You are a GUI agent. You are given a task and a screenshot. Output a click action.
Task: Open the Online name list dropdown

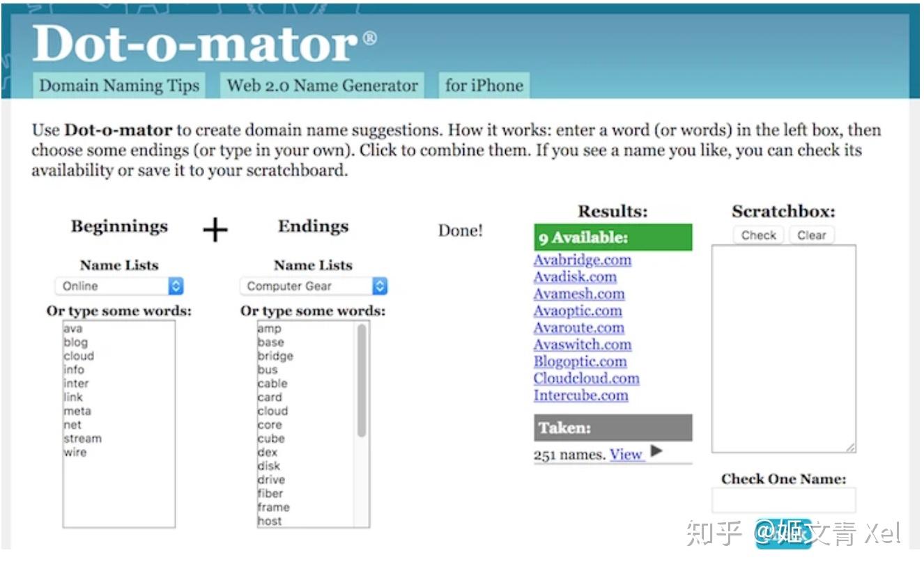[119, 286]
